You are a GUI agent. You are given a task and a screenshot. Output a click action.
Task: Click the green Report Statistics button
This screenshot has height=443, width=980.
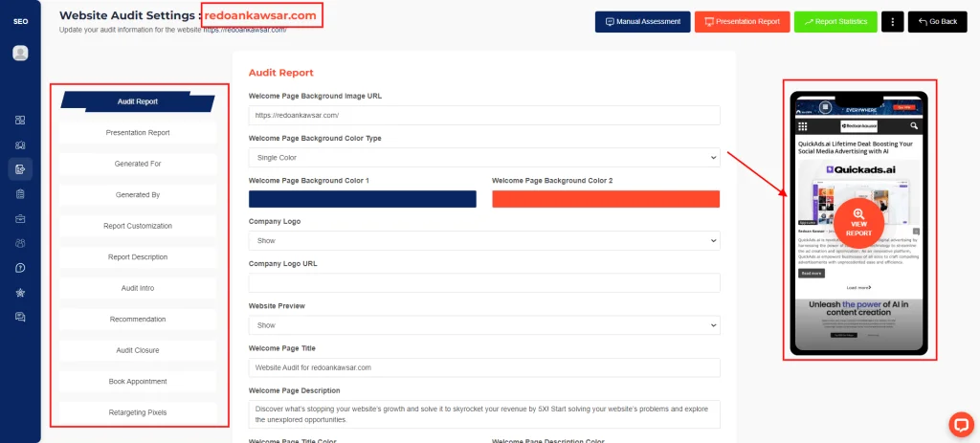835,21
